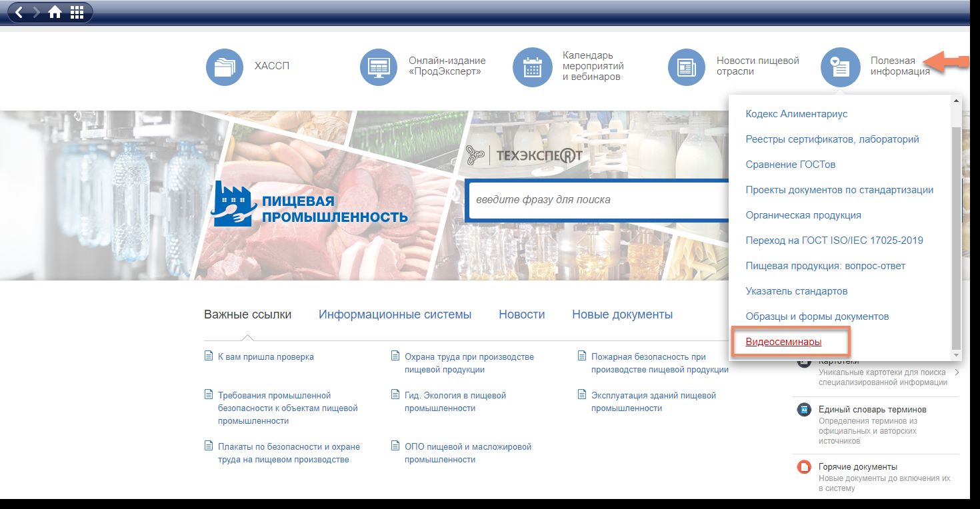Switch to the Информационные системы tab

coord(395,314)
